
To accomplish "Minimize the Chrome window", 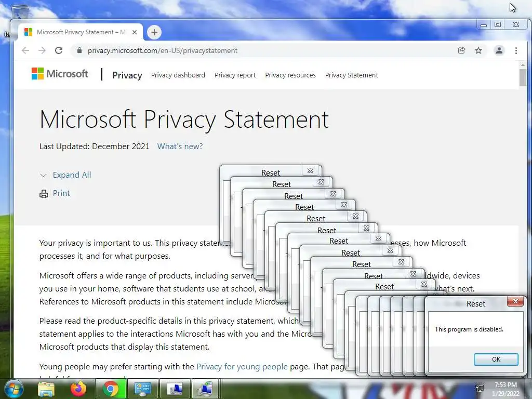I will tap(484, 25).
